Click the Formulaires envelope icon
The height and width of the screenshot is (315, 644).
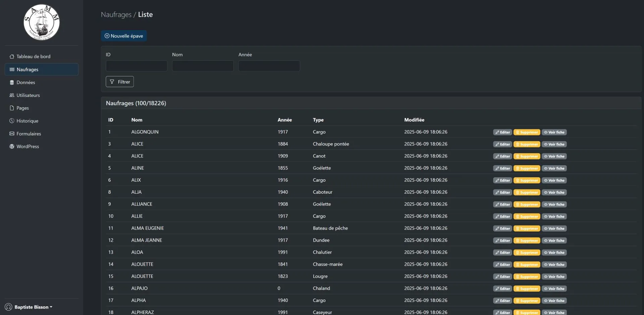tap(12, 134)
